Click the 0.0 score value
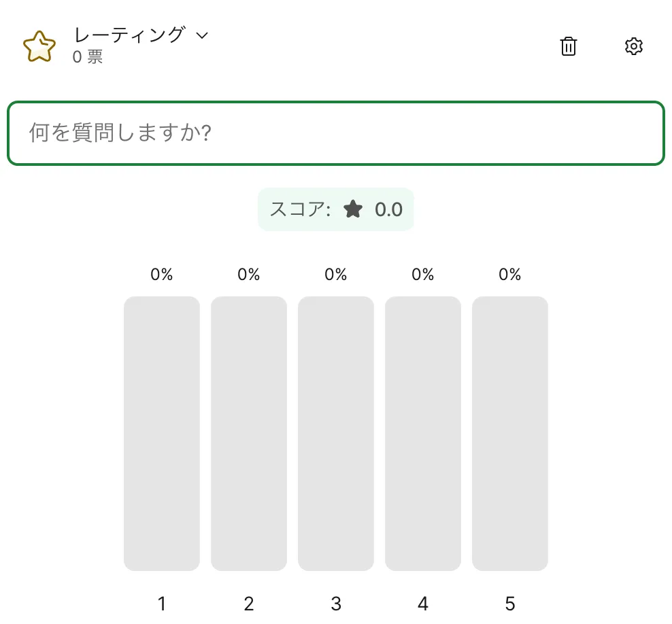672x624 pixels. point(388,209)
